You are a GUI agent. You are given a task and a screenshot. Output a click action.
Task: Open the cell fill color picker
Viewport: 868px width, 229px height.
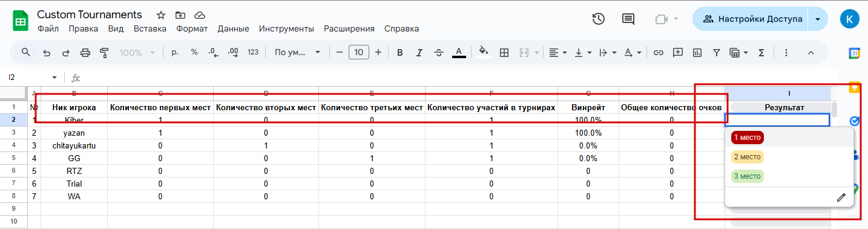tap(484, 53)
